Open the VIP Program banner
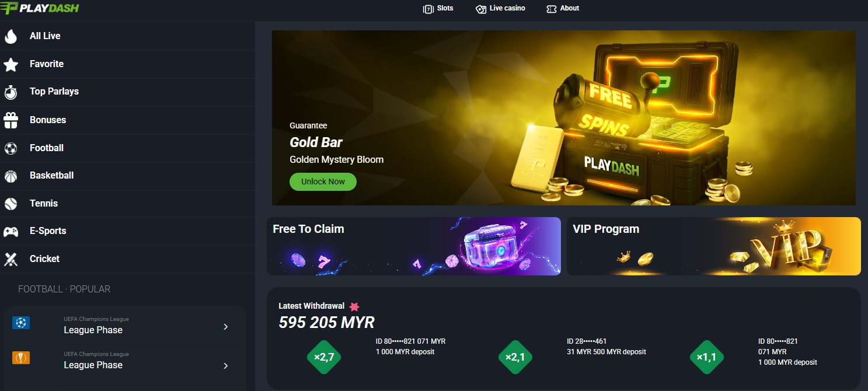The image size is (868, 391). (x=714, y=246)
